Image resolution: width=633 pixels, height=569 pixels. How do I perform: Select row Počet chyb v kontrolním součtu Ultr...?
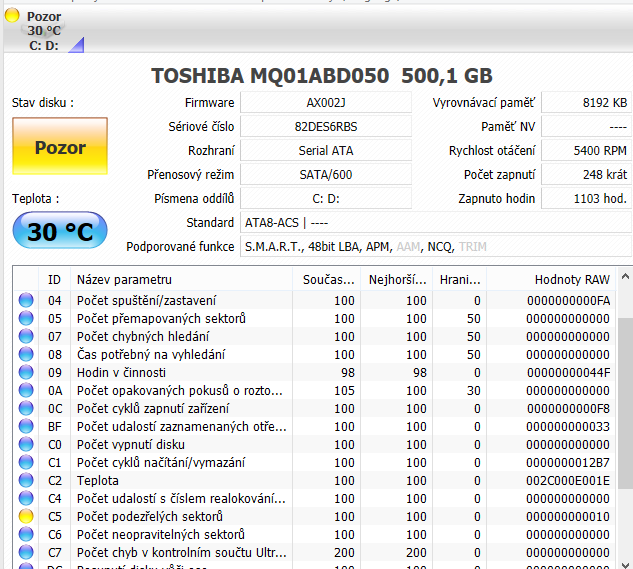(x=314, y=552)
